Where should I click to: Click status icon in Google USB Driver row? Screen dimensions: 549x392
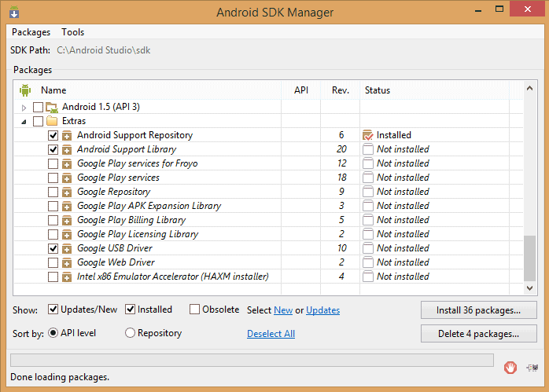pos(368,248)
